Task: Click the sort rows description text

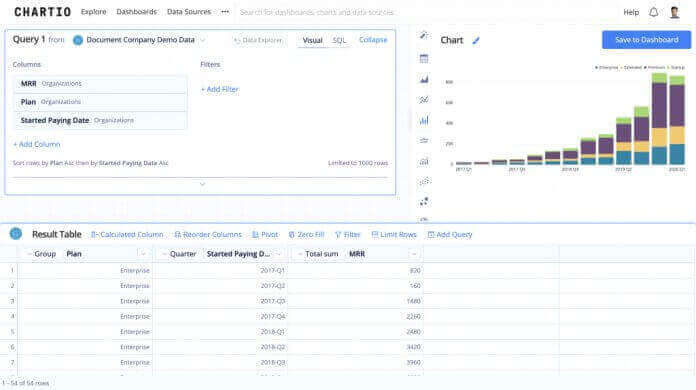Action: coord(91,163)
